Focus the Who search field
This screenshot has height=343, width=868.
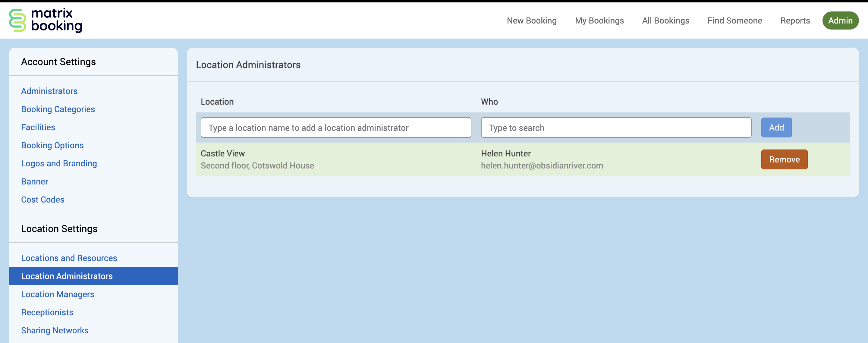pos(616,128)
